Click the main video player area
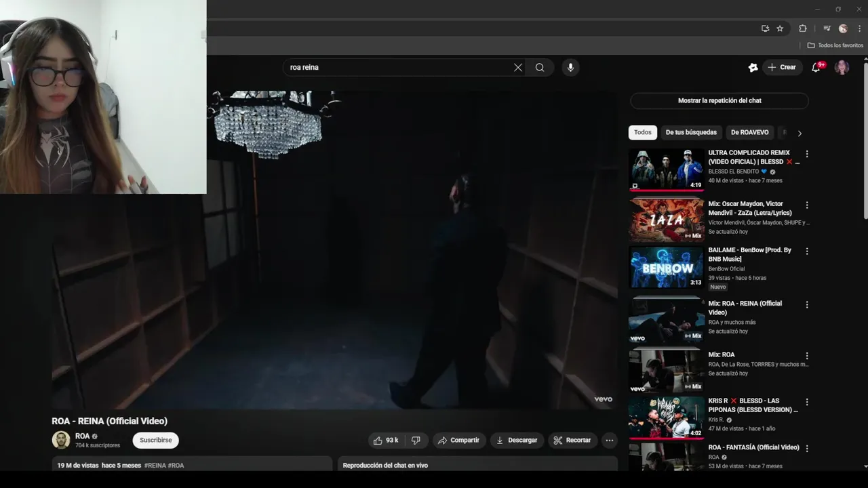 (334, 249)
